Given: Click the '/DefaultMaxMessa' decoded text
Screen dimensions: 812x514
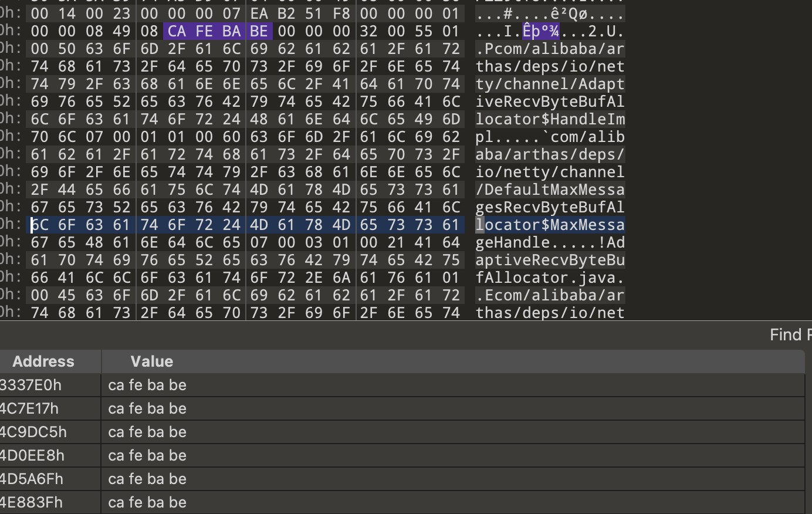Looking at the screenshot, I should tap(550, 190).
